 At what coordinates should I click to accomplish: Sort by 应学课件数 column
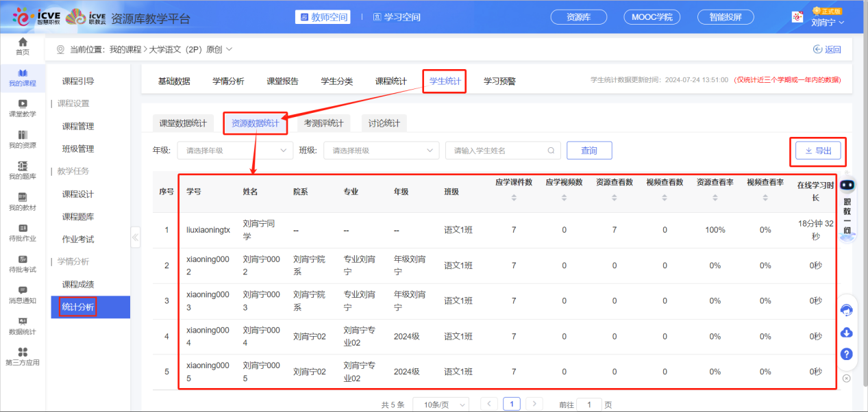point(514,198)
